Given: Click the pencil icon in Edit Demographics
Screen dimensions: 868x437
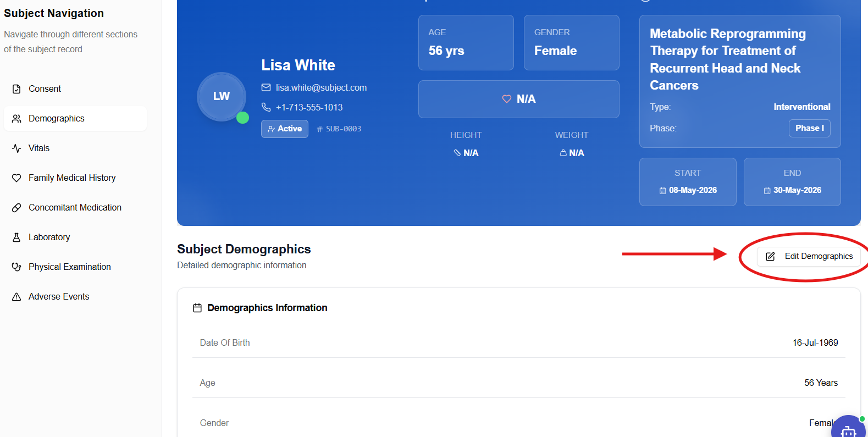Looking at the screenshot, I should click(x=770, y=256).
